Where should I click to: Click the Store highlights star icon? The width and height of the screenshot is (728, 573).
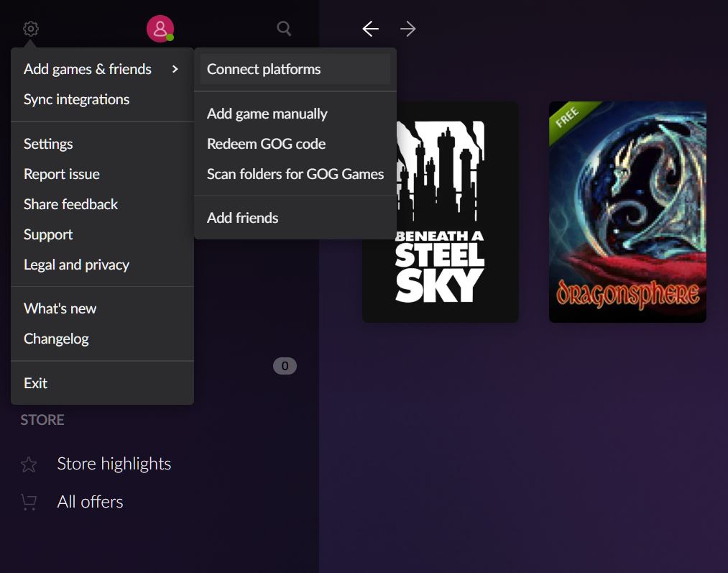click(29, 464)
